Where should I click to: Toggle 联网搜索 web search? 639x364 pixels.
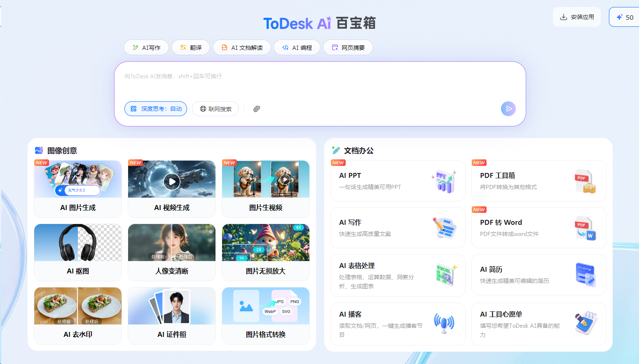coord(215,109)
